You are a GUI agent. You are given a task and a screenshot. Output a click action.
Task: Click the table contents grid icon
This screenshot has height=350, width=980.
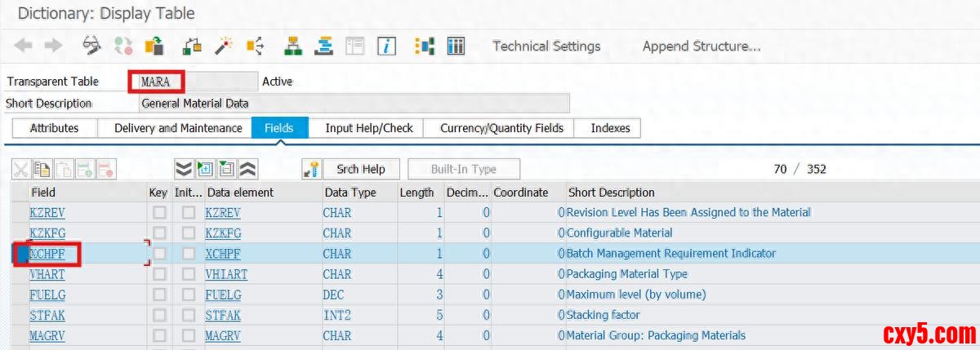[x=456, y=47]
